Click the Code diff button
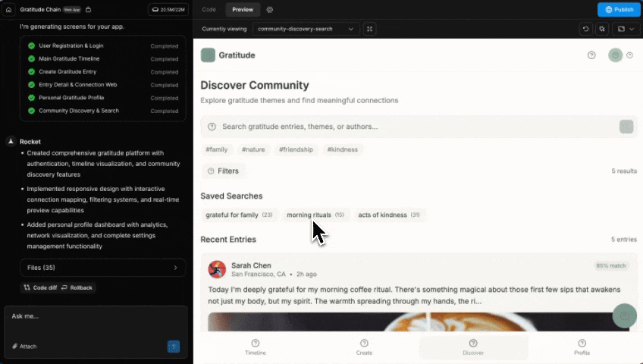The height and width of the screenshot is (364, 643). pos(40,287)
